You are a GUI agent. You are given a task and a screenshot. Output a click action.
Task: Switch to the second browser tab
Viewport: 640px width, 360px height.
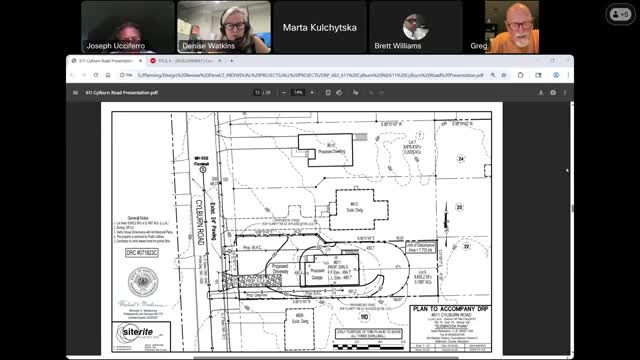186,61
